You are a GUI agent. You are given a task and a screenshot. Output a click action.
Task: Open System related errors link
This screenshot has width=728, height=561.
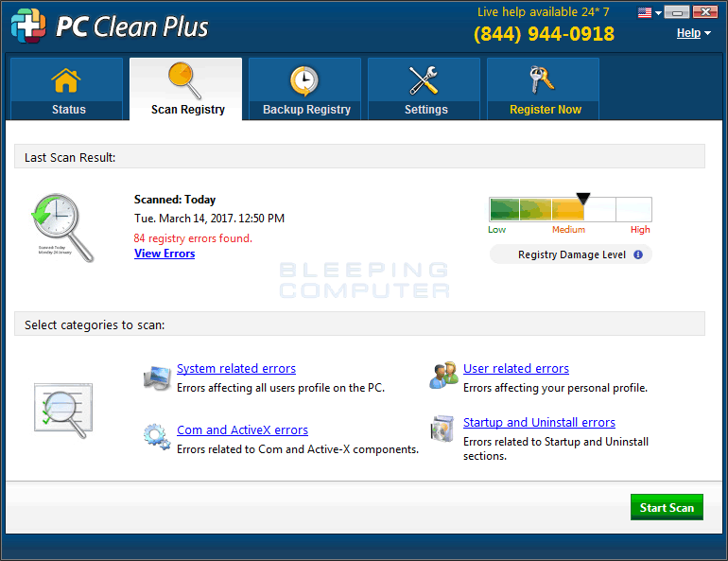coord(236,368)
